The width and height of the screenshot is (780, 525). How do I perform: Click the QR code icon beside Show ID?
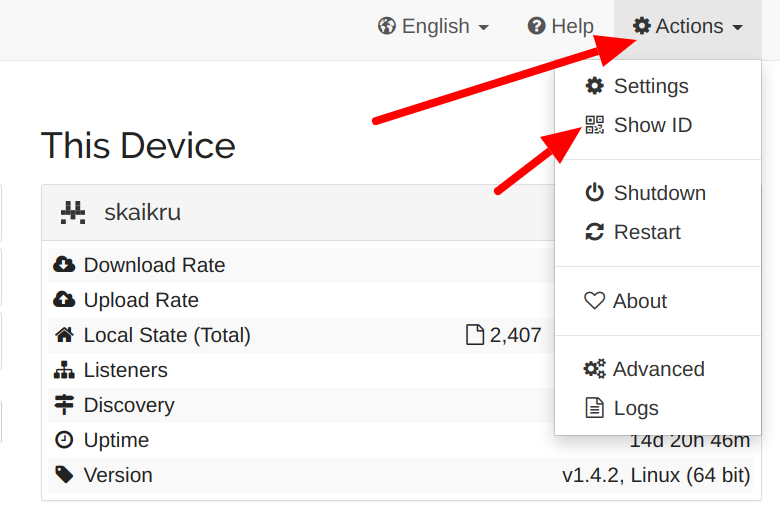(x=595, y=125)
